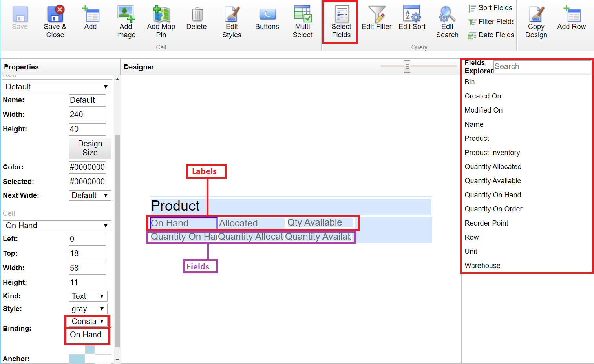Click the Add Row icon
The height and width of the screenshot is (364, 594).
tap(571, 18)
